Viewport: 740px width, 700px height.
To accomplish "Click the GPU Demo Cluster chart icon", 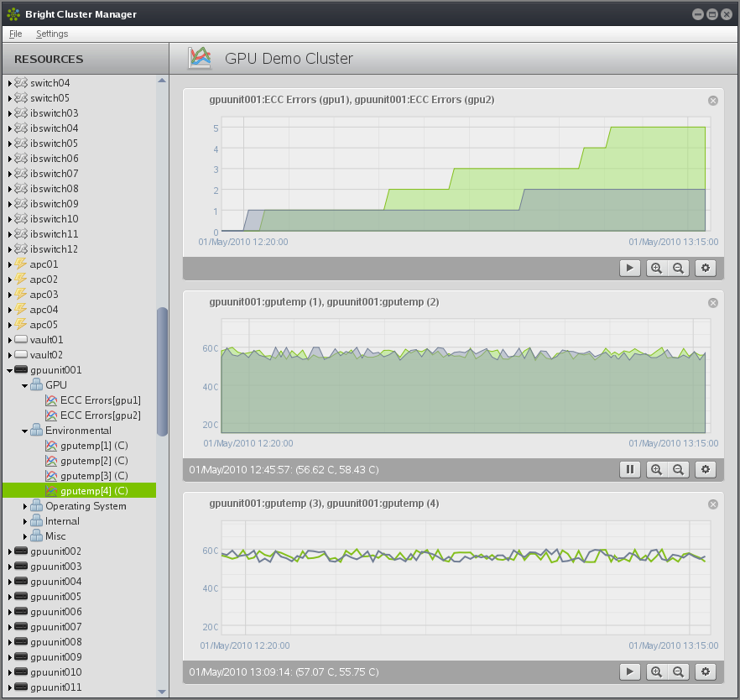I will point(199,58).
